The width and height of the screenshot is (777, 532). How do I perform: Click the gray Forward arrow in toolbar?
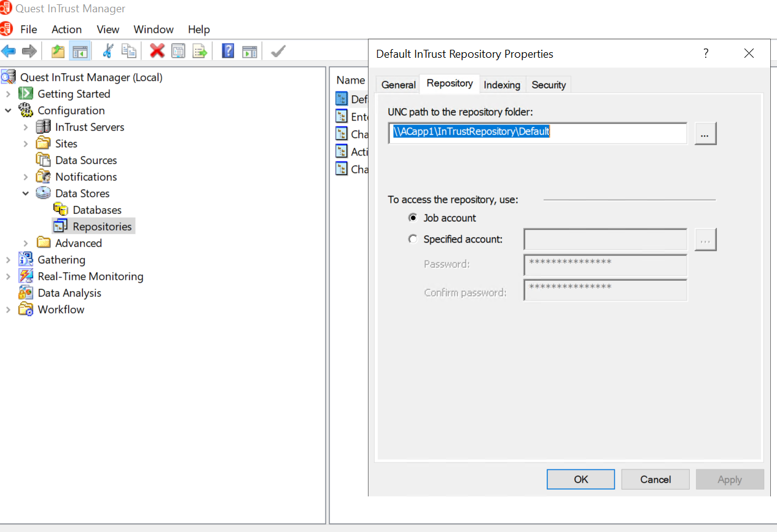tap(29, 51)
